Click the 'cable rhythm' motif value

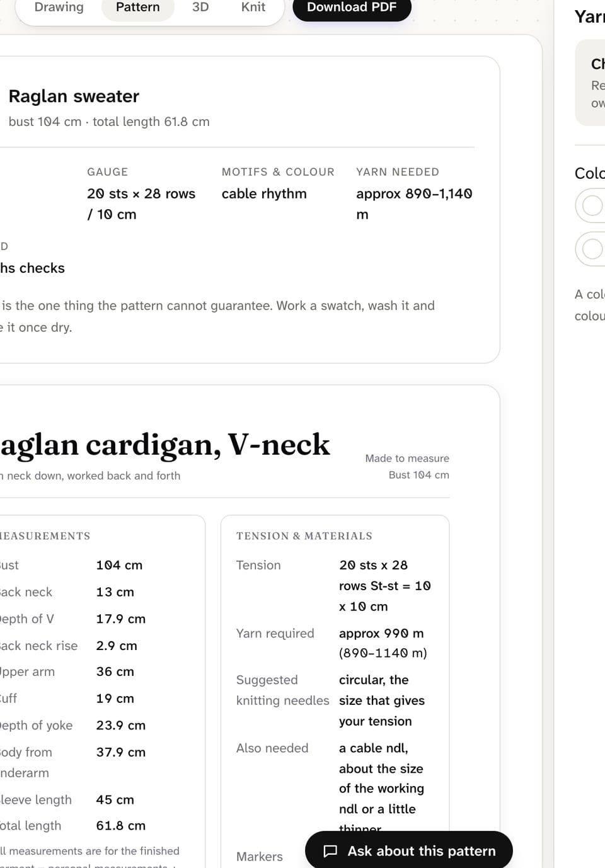click(264, 194)
